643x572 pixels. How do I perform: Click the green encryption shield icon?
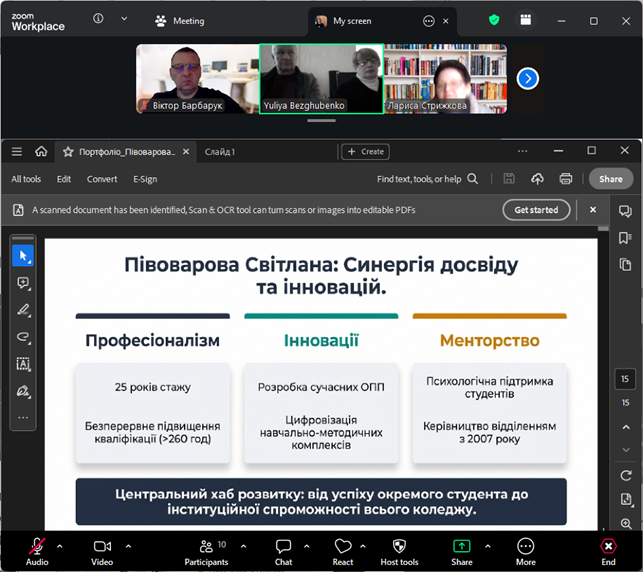tap(494, 20)
